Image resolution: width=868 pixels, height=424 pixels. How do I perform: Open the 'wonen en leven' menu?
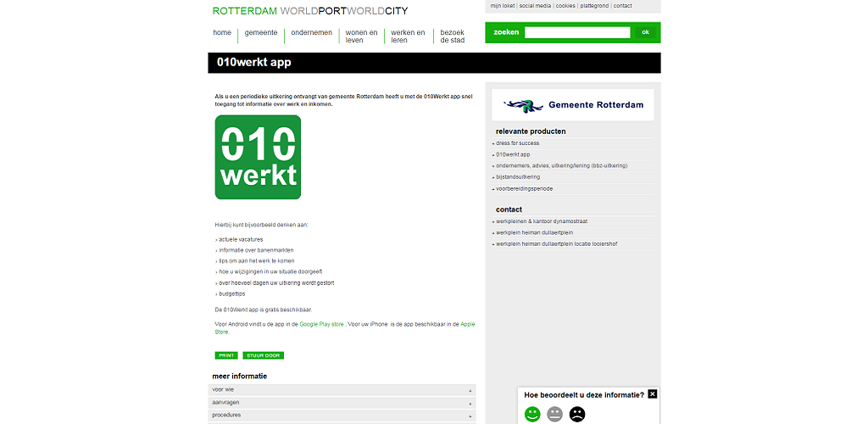coord(361,36)
